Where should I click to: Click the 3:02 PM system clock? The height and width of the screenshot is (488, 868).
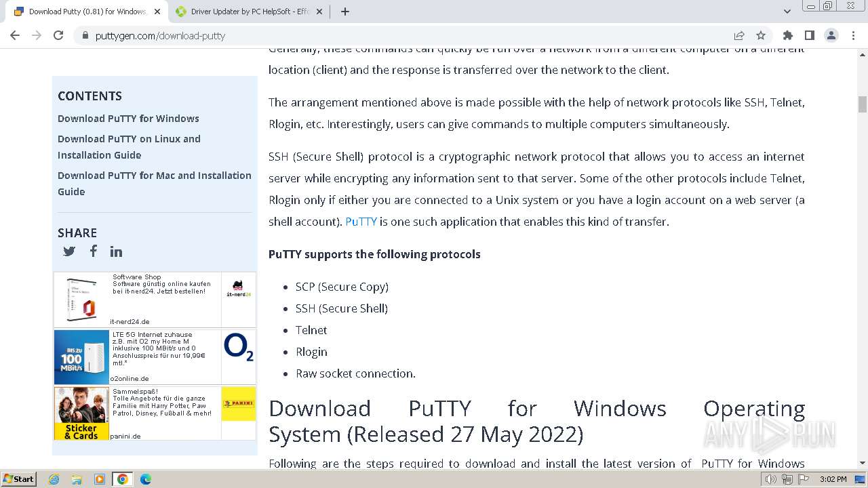click(833, 479)
